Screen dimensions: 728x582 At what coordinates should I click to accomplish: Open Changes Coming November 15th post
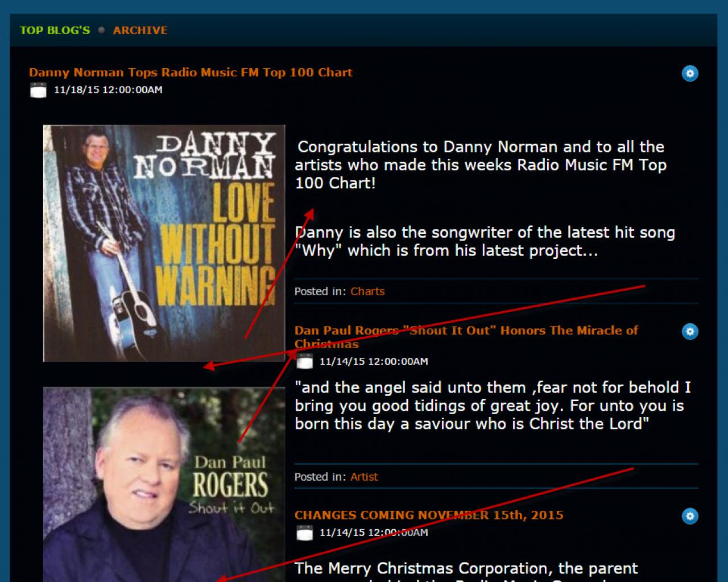click(429, 515)
